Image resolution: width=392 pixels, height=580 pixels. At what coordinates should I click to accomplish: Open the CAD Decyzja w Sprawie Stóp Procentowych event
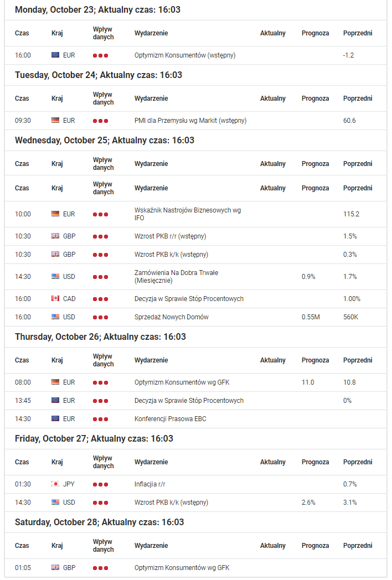click(x=189, y=298)
